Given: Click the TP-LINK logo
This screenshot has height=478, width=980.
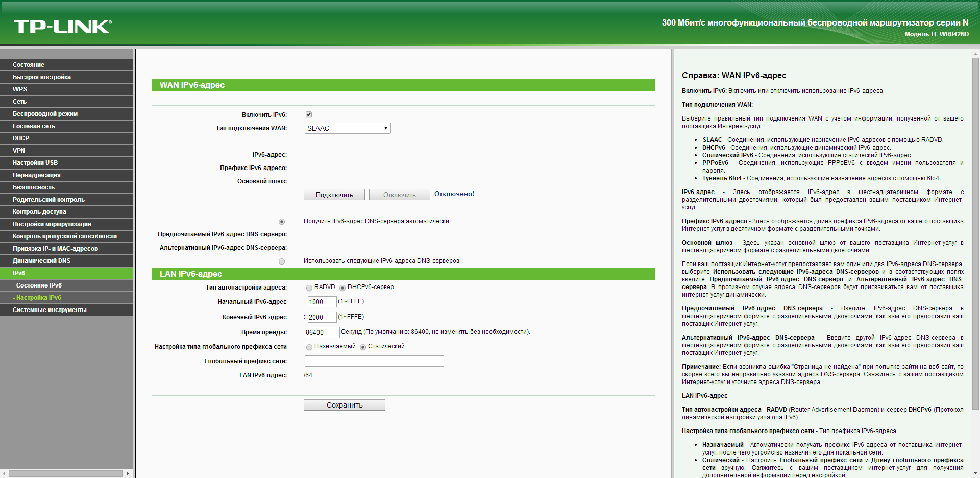Looking at the screenshot, I should coord(62,27).
